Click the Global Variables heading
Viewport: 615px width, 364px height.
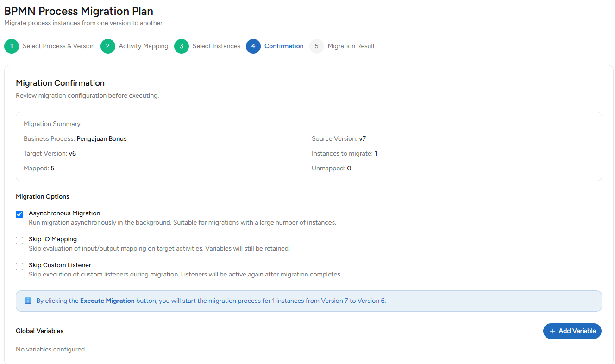(39, 331)
